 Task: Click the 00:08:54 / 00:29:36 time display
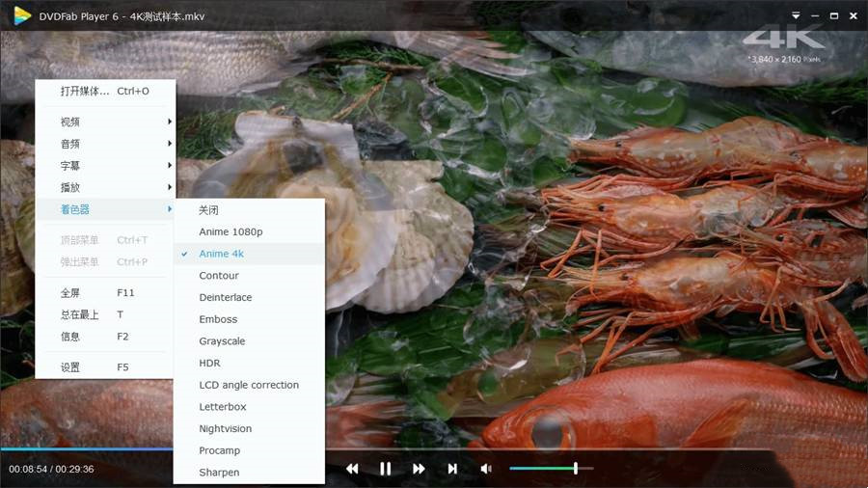51,469
